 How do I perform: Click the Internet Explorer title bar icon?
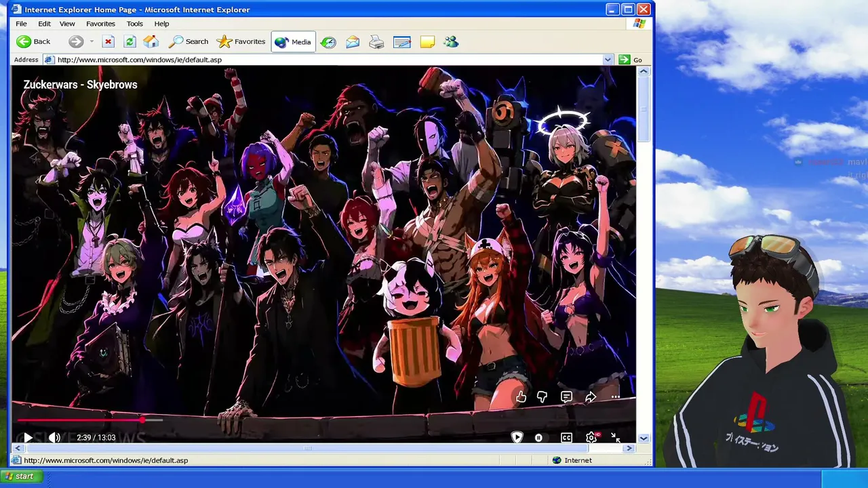click(16, 9)
